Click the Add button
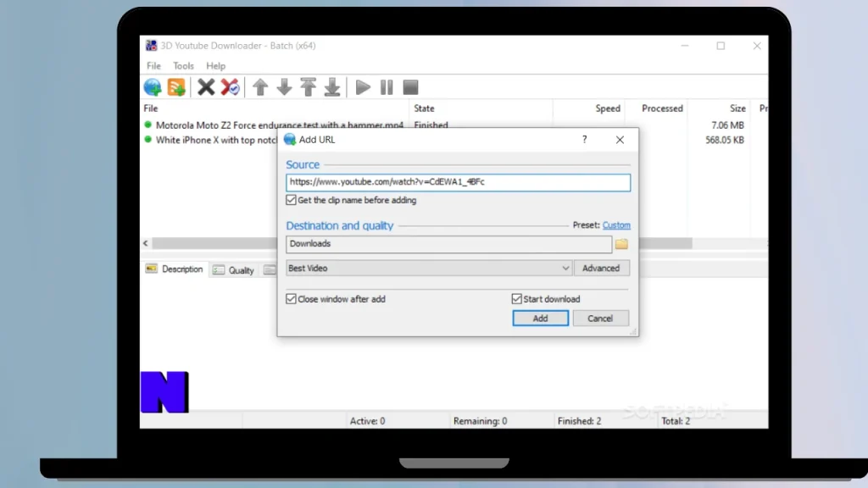The width and height of the screenshot is (868, 488). click(540, 319)
